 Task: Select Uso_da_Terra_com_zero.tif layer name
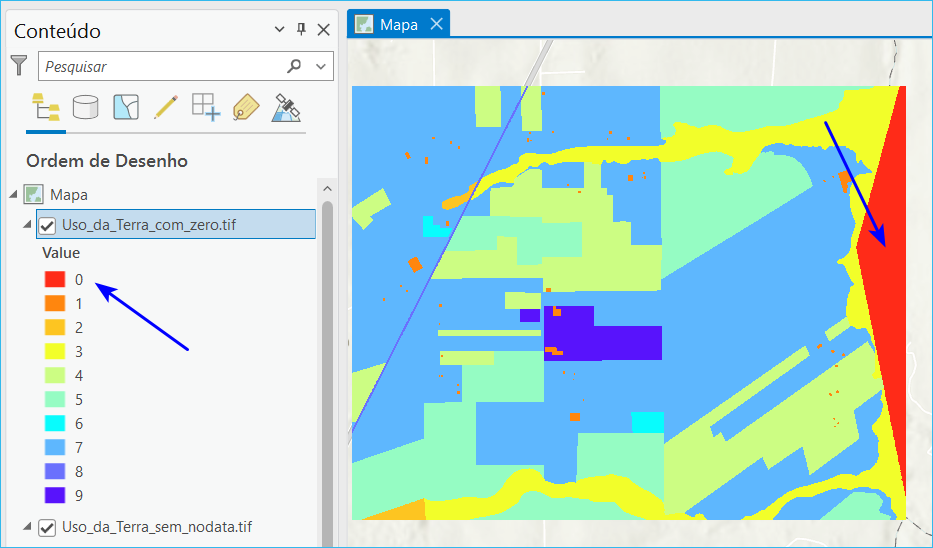coord(149,225)
